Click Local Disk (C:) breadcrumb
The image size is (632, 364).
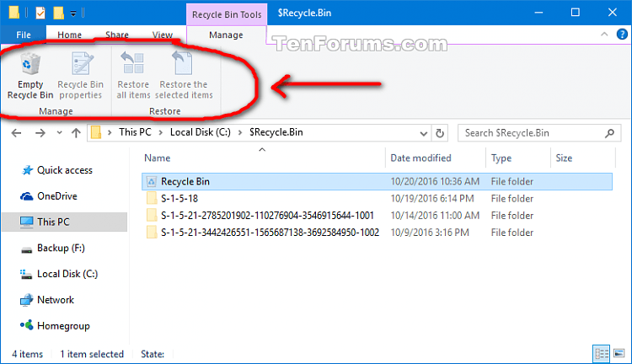point(201,132)
